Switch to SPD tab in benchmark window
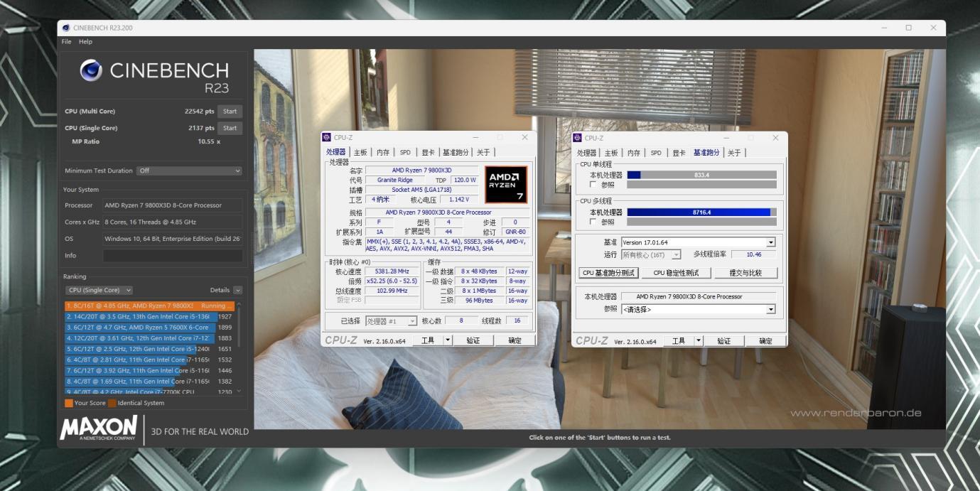The width and height of the screenshot is (980, 491). 656,153
